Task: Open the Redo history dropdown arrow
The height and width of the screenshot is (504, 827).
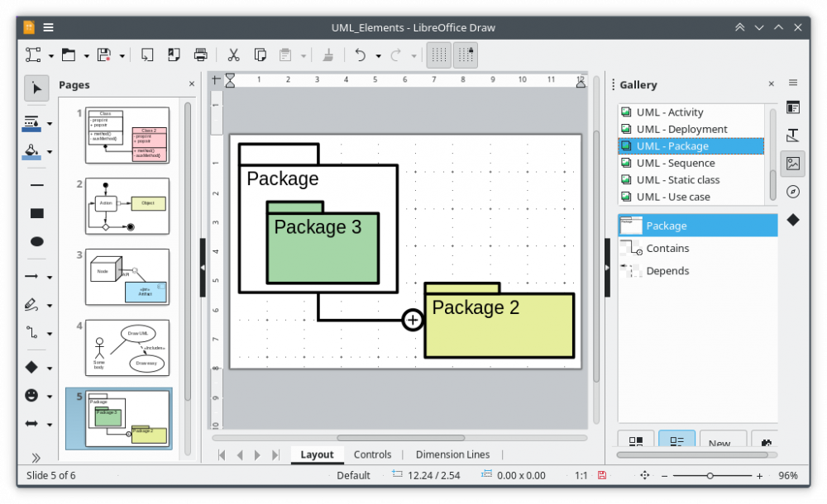Action: coord(413,55)
